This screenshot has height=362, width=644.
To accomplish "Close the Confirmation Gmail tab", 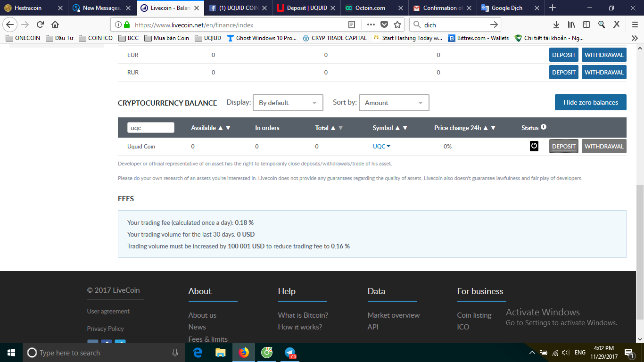I will 470,8.
